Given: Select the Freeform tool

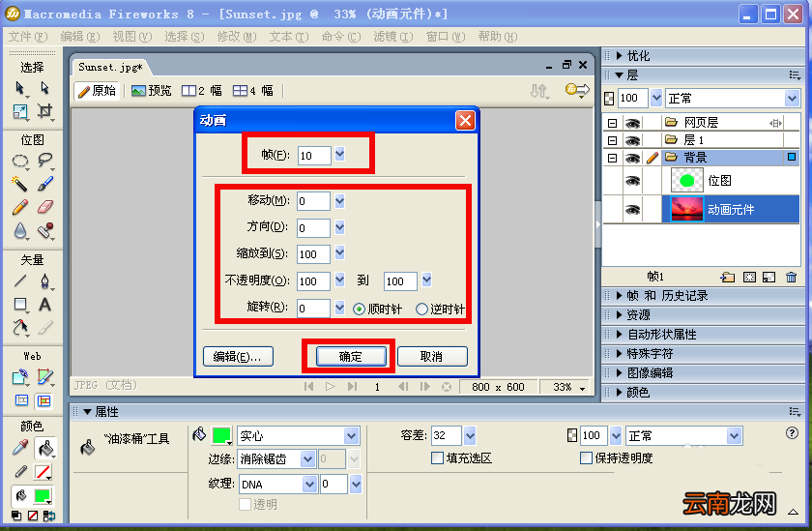Looking at the screenshot, I should coord(19,328).
